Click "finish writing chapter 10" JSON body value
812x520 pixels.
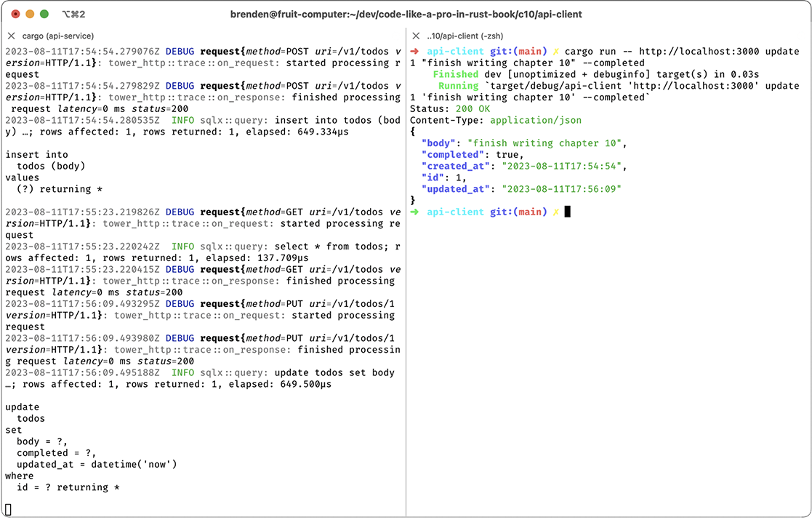544,143
